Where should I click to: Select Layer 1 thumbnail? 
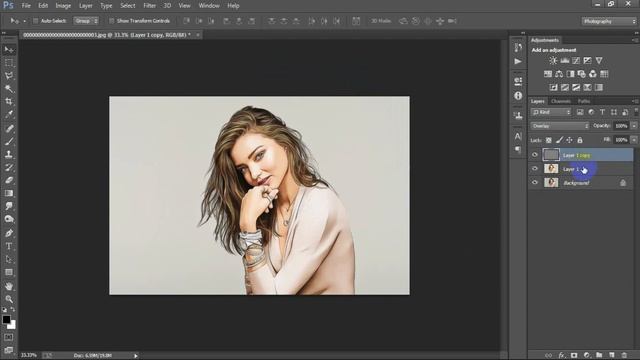[x=551, y=169]
